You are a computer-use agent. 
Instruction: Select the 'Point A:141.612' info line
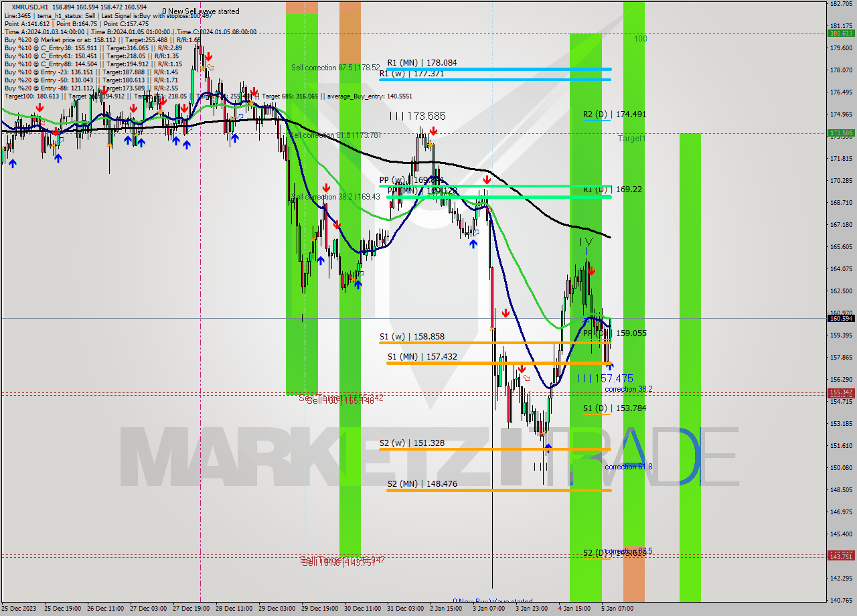coord(27,23)
